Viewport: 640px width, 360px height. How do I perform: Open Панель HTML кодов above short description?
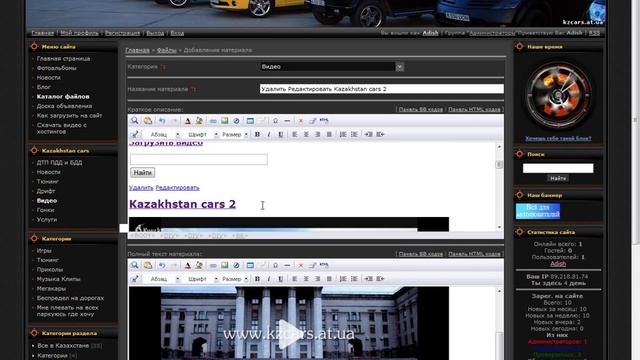(474, 109)
